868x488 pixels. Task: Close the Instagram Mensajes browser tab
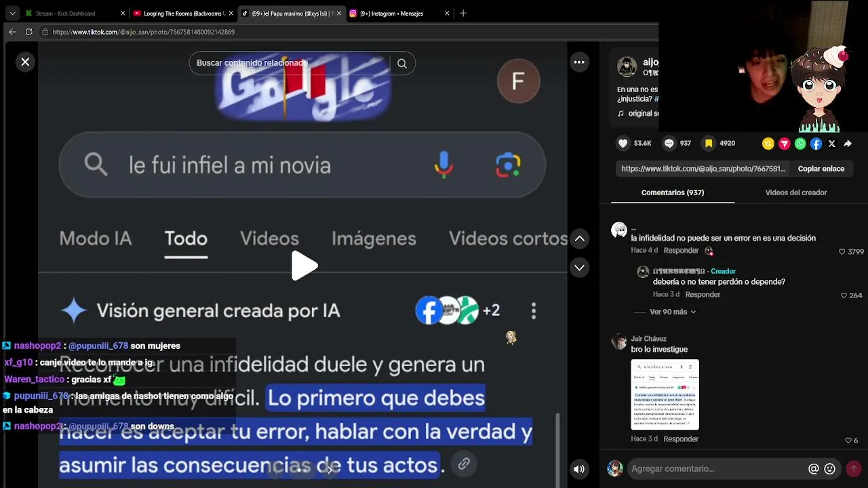[x=447, y=14]
